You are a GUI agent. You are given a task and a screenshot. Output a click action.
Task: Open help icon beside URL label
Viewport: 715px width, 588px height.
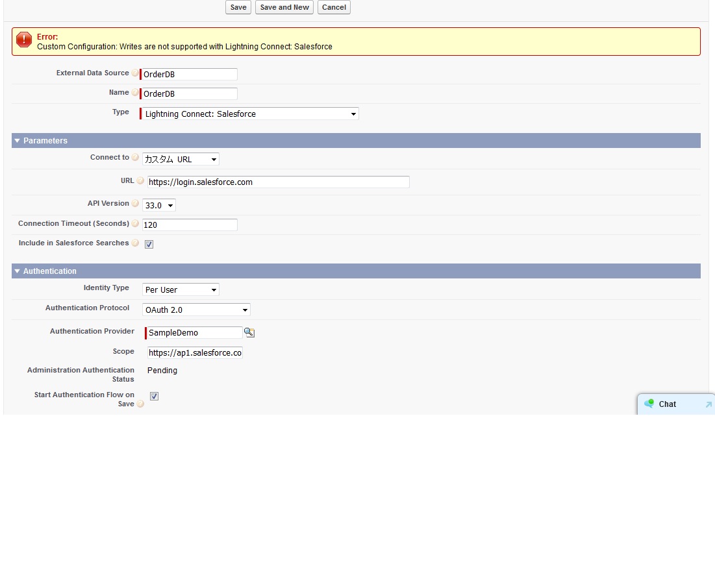point(140,180)
